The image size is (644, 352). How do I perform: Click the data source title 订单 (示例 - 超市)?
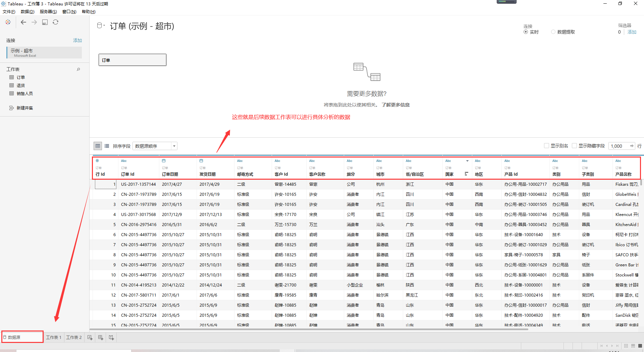point(142,26)
